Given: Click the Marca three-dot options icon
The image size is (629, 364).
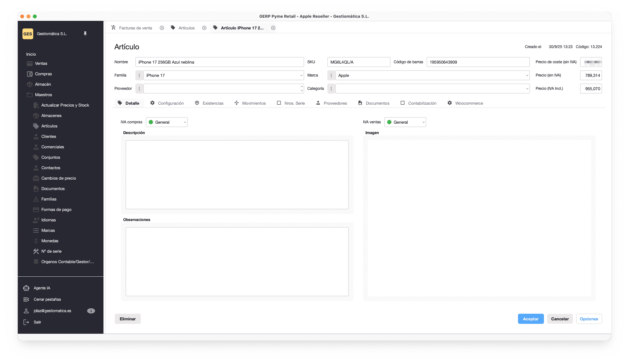Looking at the screenshot, I should point(331,76).
